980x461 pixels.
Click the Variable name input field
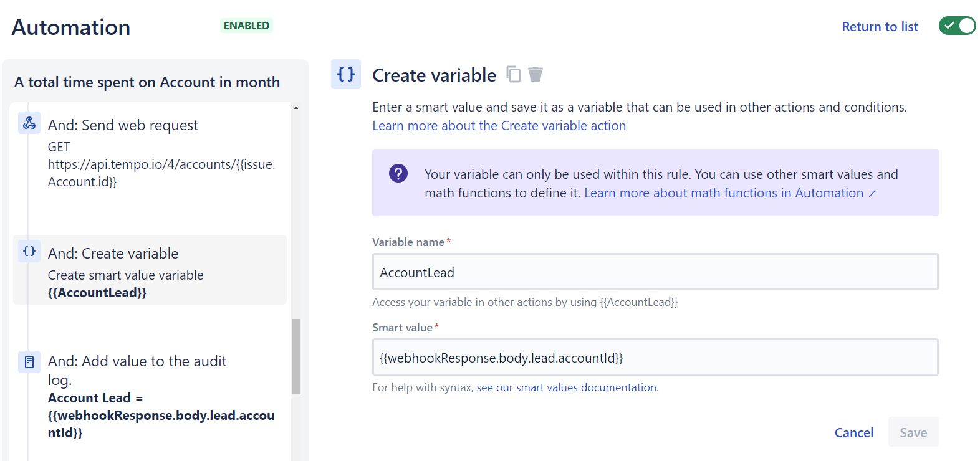pyautogui.click(x=655, y=272)
